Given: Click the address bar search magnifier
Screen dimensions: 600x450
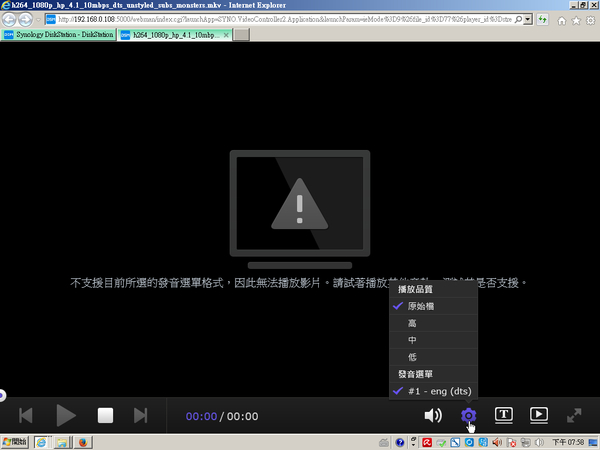Looking at the screenshot, I should 518,20.
